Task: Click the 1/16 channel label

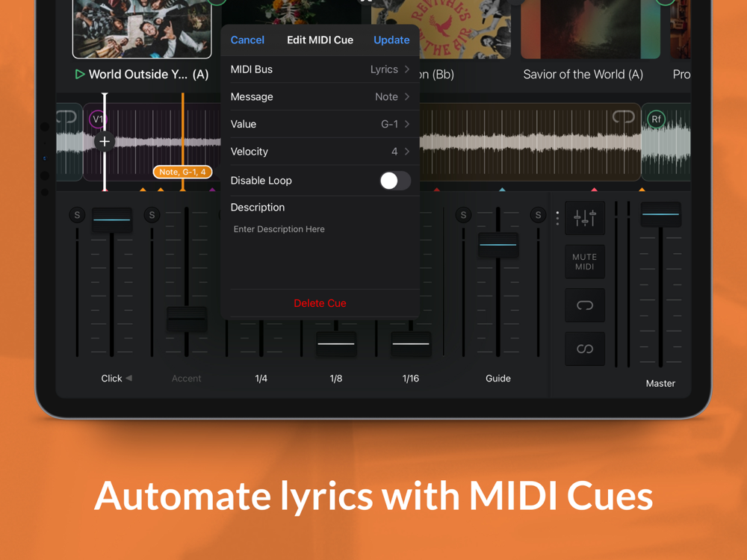Action: pyautogui.click(x=411, y=379)
